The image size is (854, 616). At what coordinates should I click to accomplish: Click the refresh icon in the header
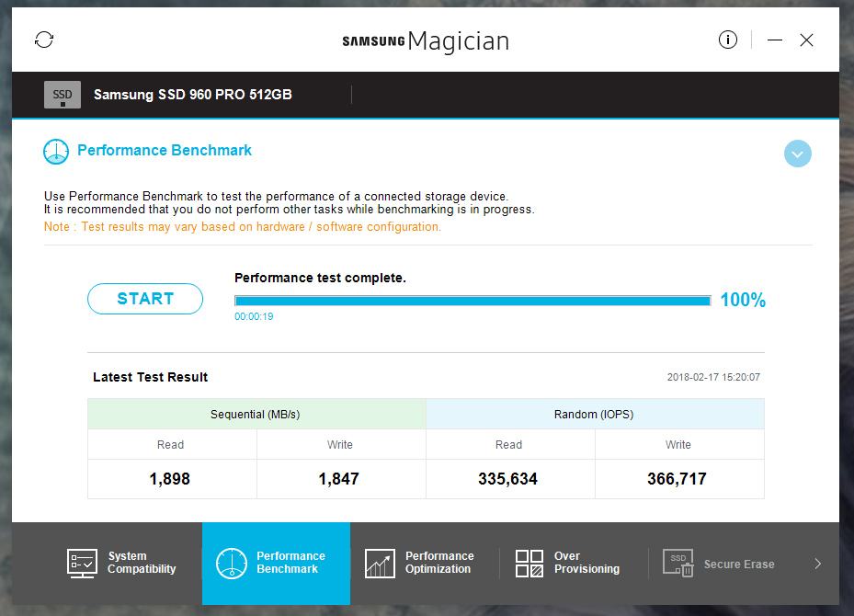click(x=44, y=40)
